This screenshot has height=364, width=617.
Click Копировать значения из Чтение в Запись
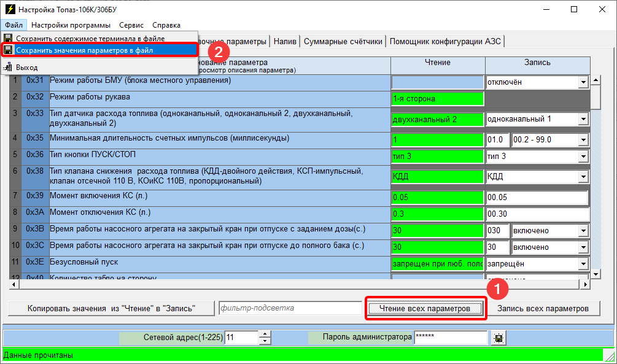coord(111,308)
